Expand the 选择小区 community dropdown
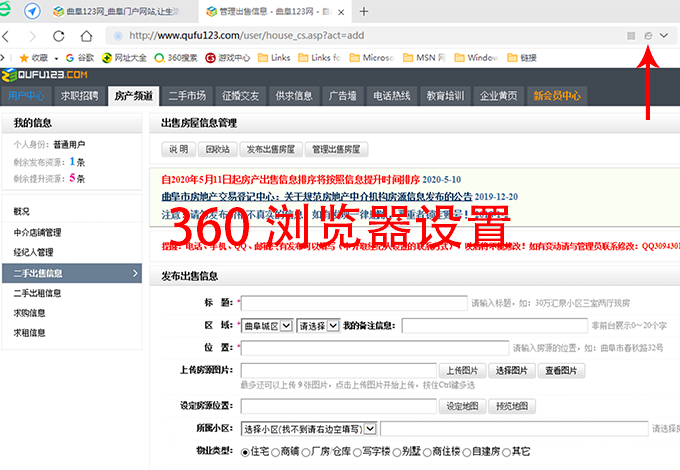Image resolution: width=680 pixels, height=470 pixels. (309, 428)
